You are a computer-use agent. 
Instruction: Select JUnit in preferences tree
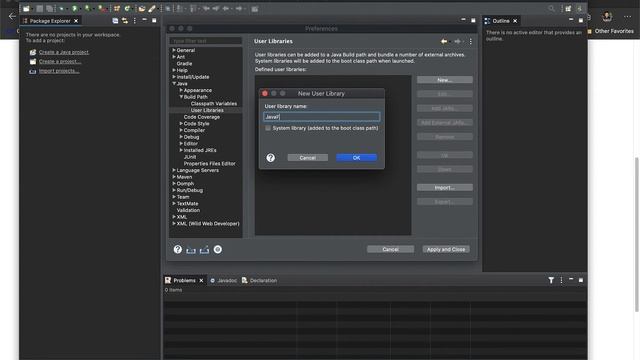click(x=190, y=157)
